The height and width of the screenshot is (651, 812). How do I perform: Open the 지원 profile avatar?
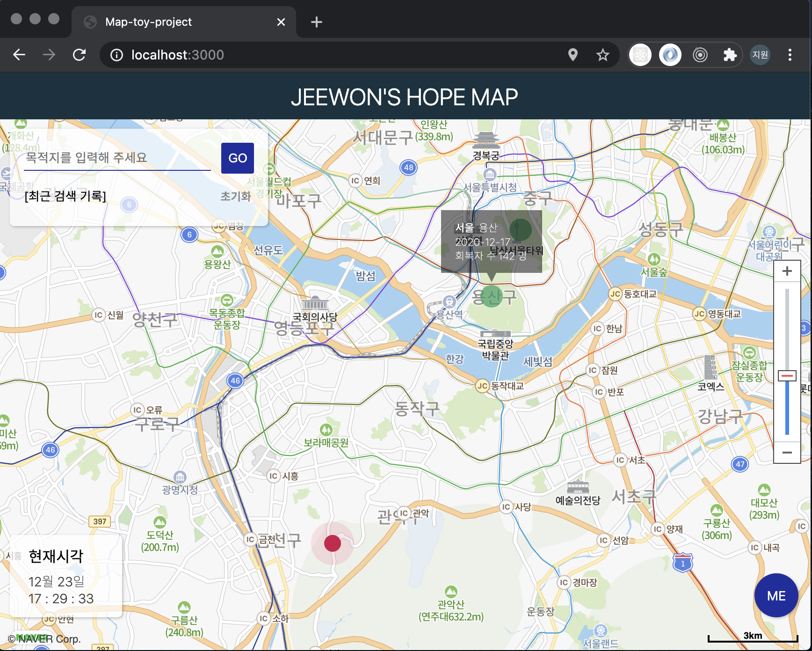point(760,55)
